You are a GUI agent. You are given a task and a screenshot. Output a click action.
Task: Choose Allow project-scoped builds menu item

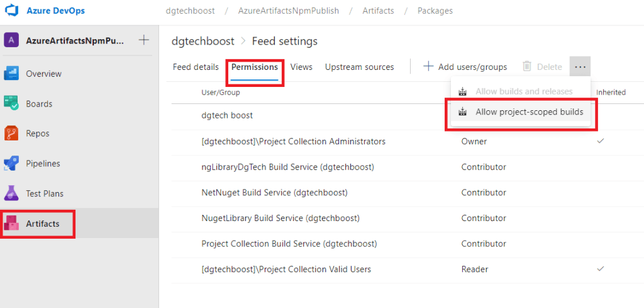point(528,112)
